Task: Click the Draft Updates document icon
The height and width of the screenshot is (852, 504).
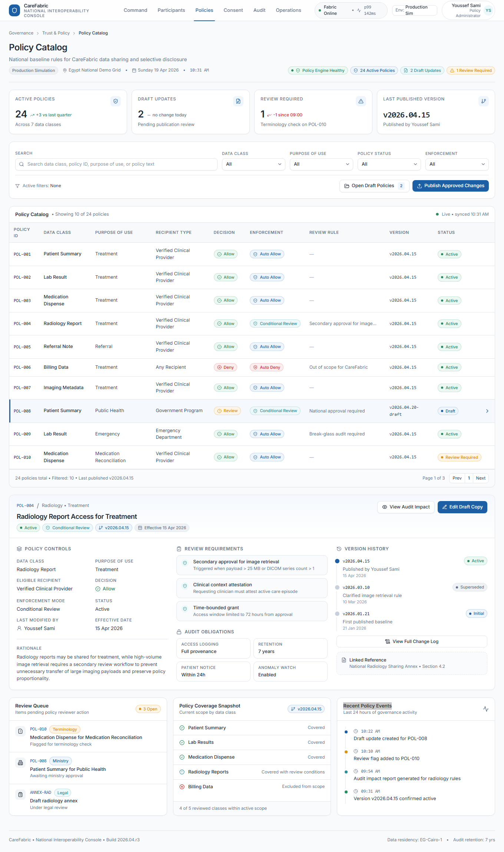Action: point(238,101)
